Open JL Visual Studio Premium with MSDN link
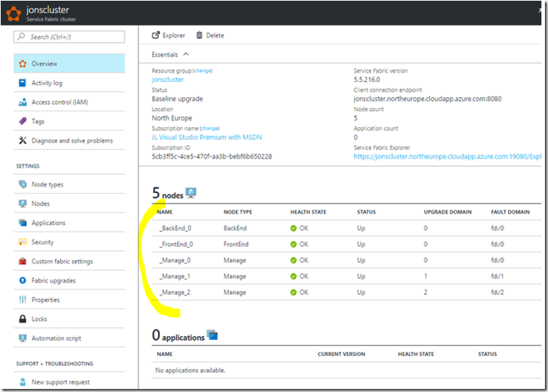This screenshot has height=392, width=548. [x=206, y=137]
